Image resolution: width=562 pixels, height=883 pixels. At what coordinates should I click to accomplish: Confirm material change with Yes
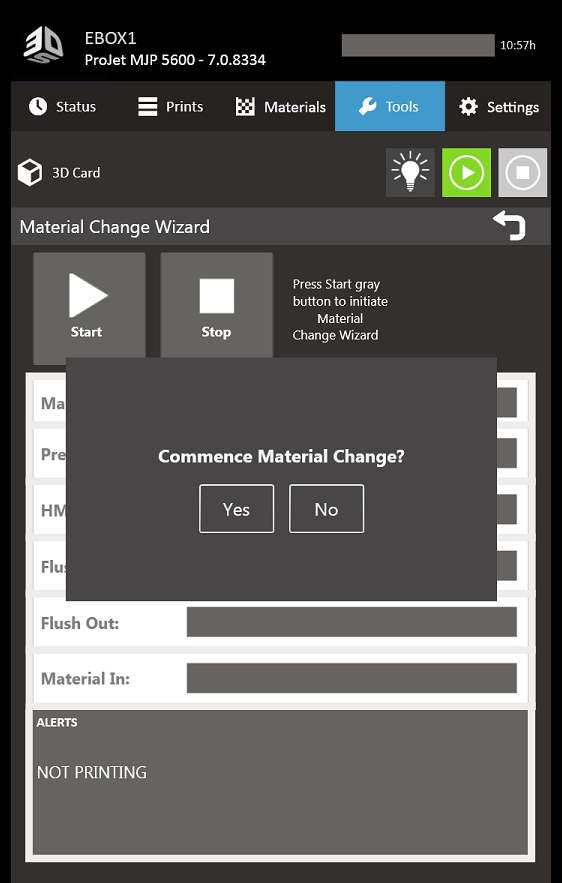click(x=237, y=509)
